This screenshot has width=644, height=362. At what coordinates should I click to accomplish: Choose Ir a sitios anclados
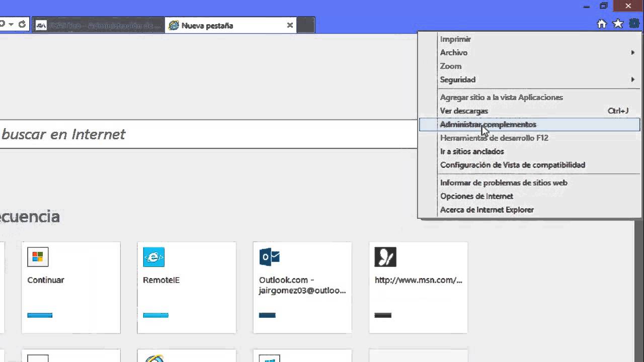[x=529, y=152]
